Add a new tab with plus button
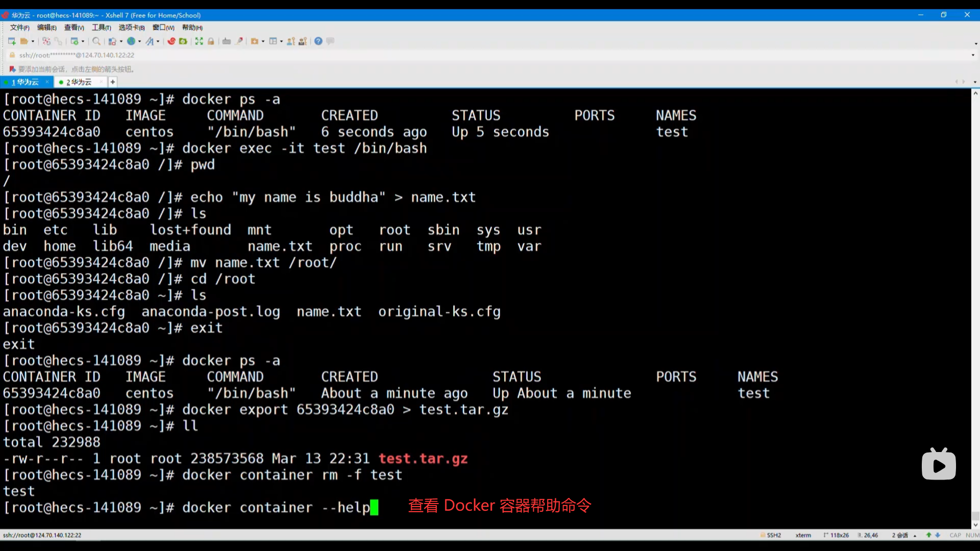The image size is (980, 551). [113, 82]
